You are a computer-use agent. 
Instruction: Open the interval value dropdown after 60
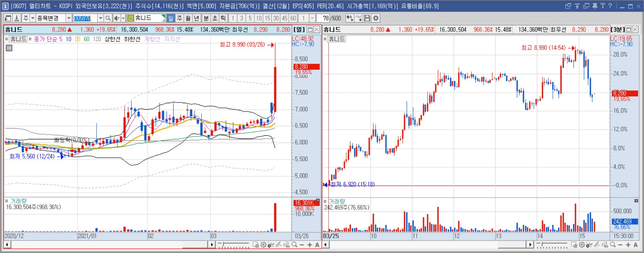(312, 18)
